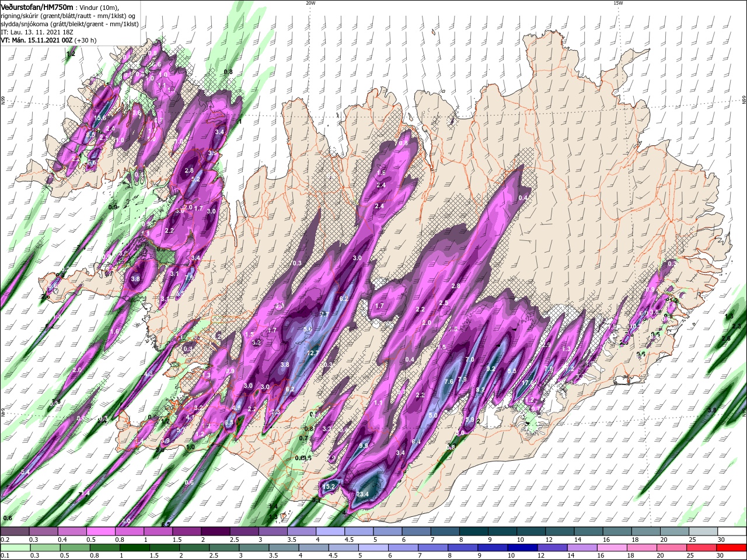Viewport: 747px width, 560px height.
Task: Pick the top-row legend swatch between 0.2 and 0.3
Action: (15, 531)
